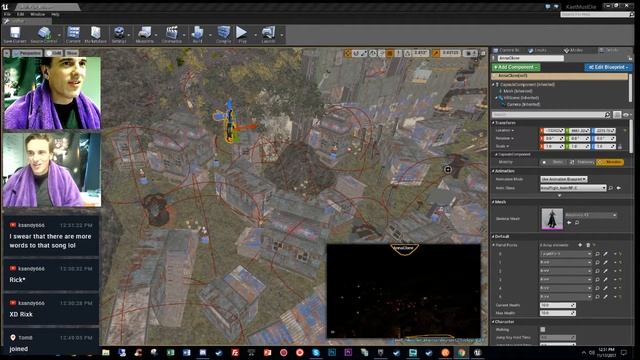Image resolution: width=640 pixels, height=360 pixels.
Task: Find Patrol Points element 1 in viewport magnifier
Action: (x=597, y=262)
